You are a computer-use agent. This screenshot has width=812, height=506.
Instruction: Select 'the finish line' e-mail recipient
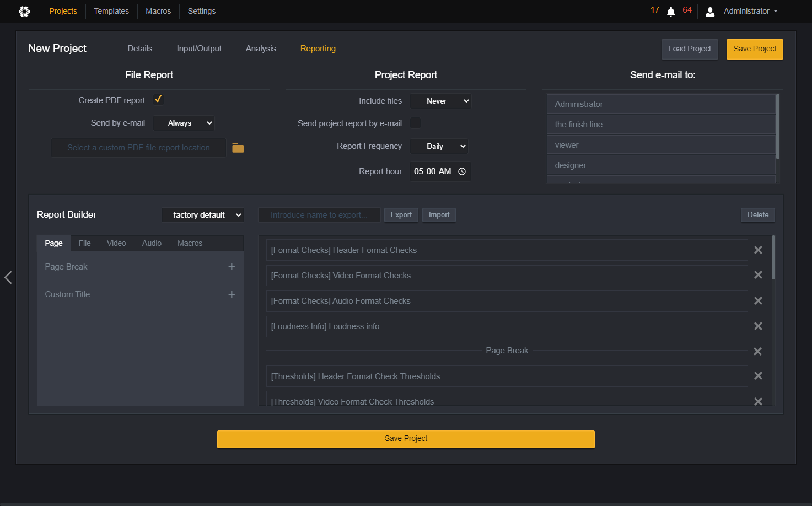point(661,125)
